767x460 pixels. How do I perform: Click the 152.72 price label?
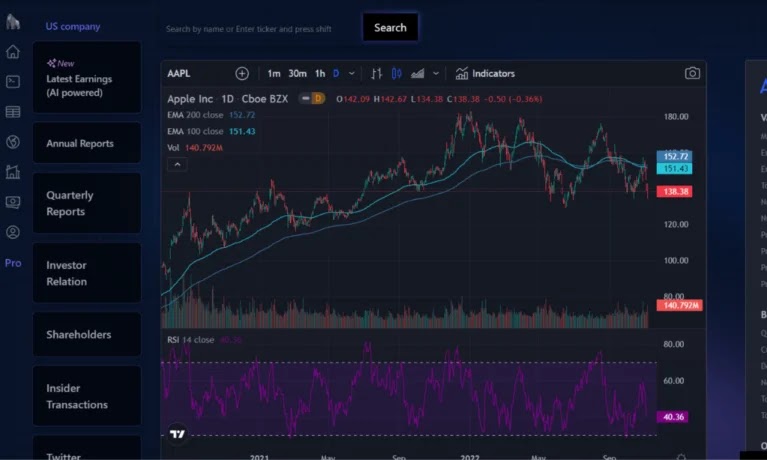coord(675,157)
